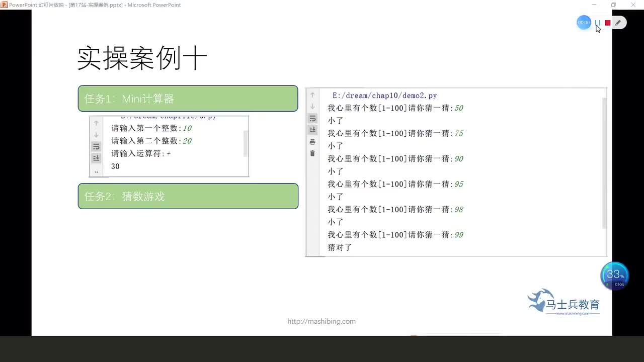Click scroll-to-end icon in the calculator console
Viewport: 644px width, 362px height.
(x=96, y=158)
